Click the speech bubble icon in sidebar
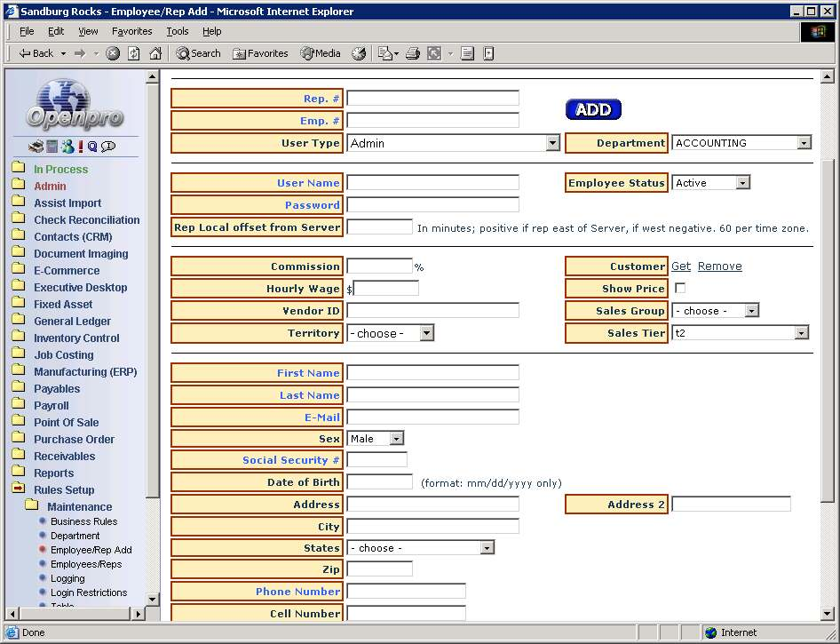The width and height of the screenshot is (840, 644). pyautogui.click(x=108, y=147)
